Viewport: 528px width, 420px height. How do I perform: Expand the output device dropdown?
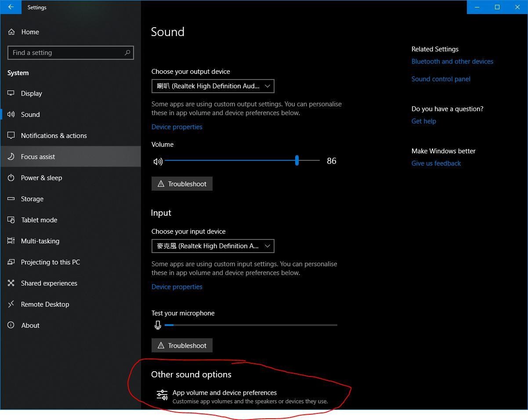(213, 86)
